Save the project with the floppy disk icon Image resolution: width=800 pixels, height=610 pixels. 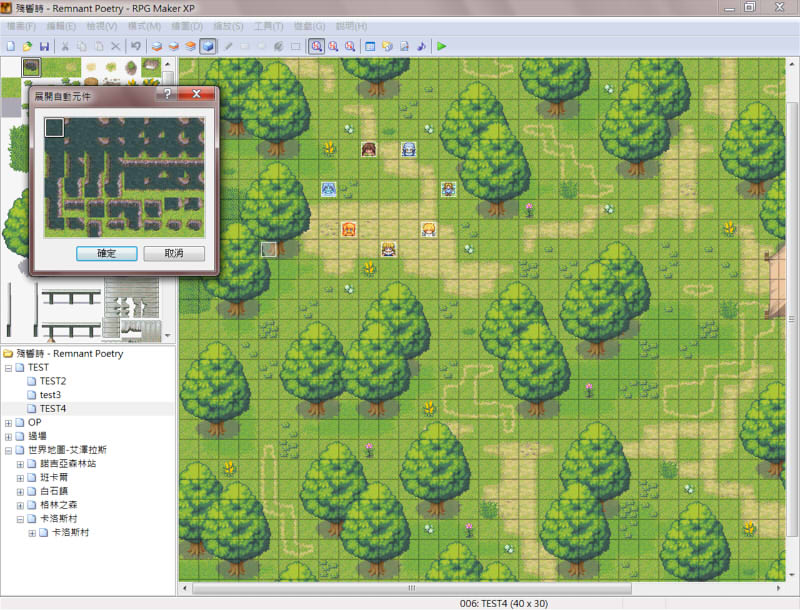(x=44, y=46)
